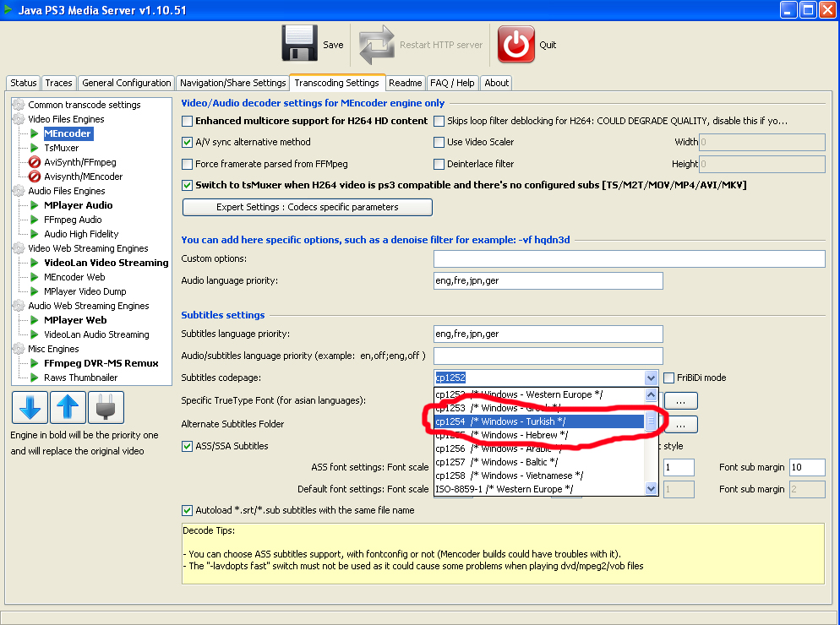Click the green arrow icon beside MPlayer Web
The width and height of the screenshot is (840, 625).
click(35, 320)
